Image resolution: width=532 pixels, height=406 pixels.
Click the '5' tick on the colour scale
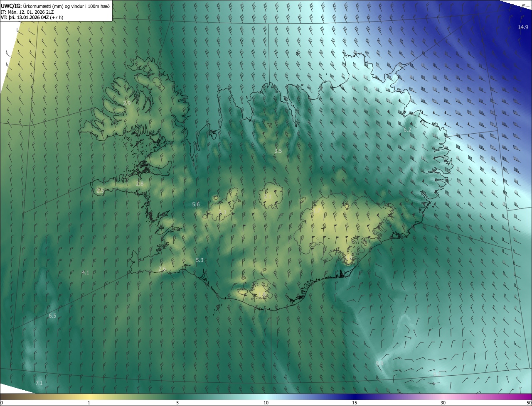coord(177,403)
